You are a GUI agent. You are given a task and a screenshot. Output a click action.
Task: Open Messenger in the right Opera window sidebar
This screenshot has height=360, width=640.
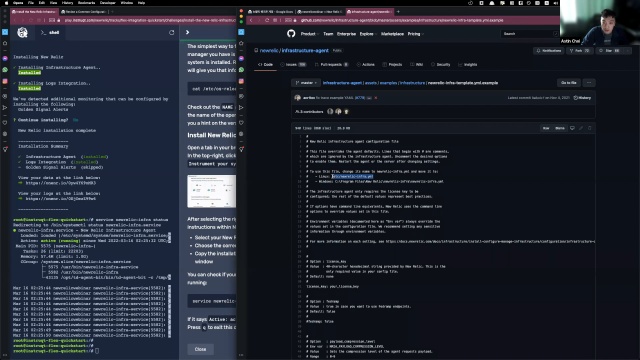241,59
